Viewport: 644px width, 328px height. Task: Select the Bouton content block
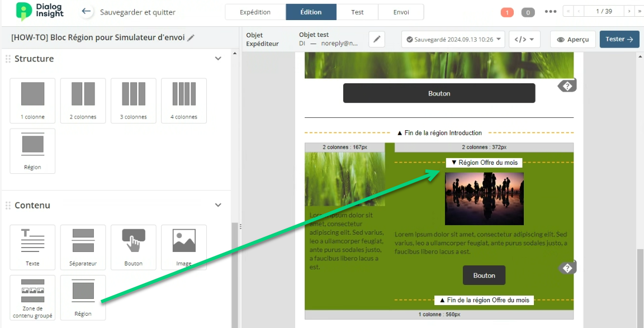[134, 247]
